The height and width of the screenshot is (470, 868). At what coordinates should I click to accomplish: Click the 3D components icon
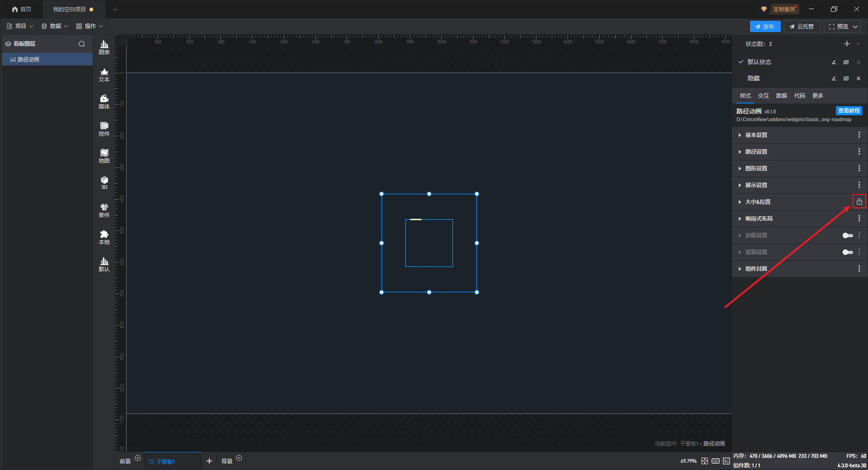click(104, 183)
